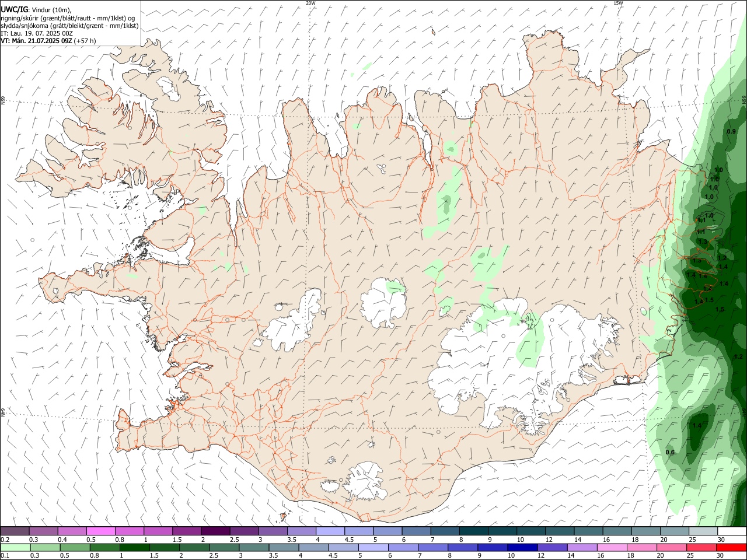
Task: Click the "0.6" precipitation value offshore
Action: click(670, 453)
